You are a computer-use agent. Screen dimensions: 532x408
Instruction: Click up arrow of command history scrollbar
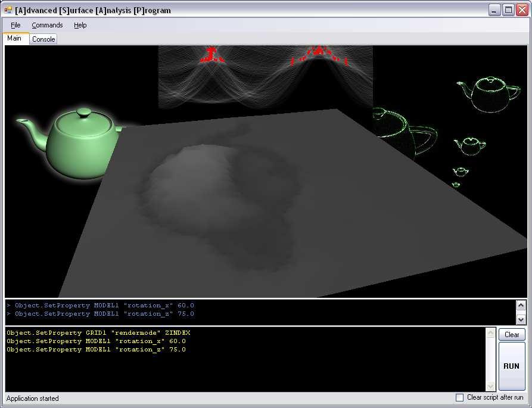[521, 306]
